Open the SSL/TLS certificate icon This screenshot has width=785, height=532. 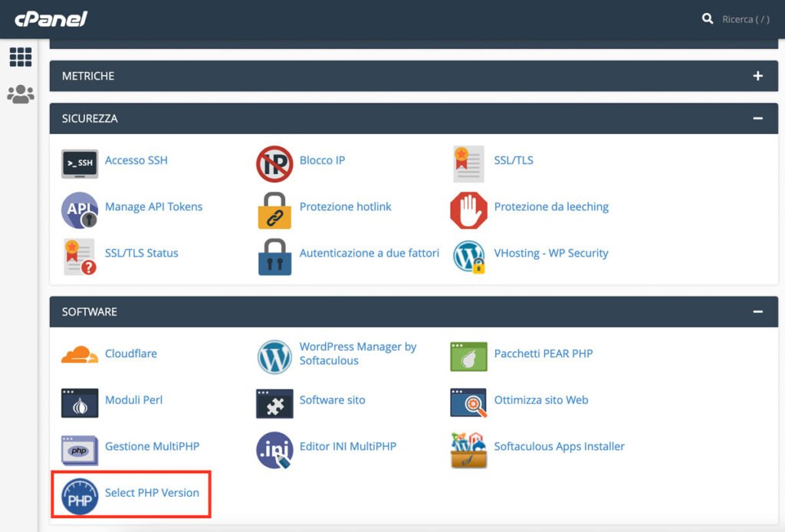[x=468, y=163]
